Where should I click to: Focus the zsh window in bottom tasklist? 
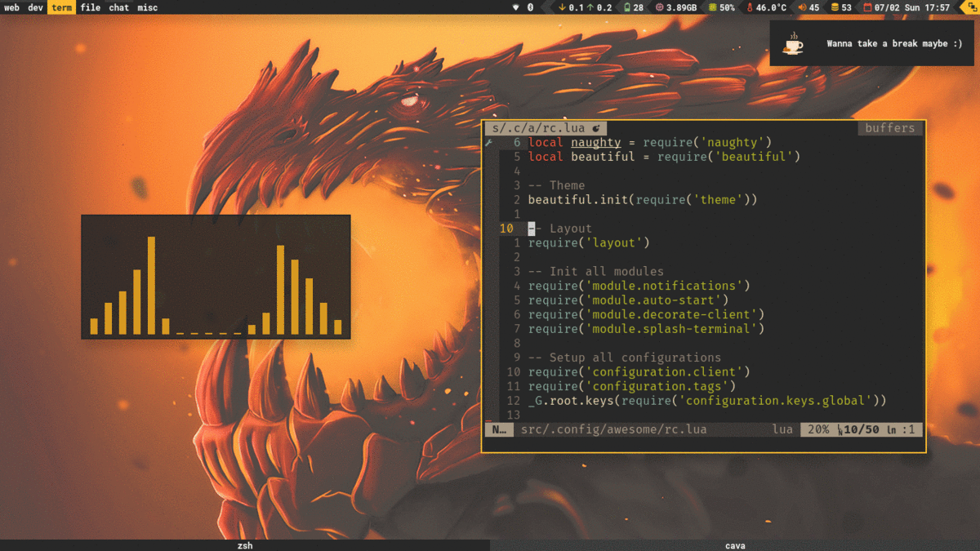(245, 545)
